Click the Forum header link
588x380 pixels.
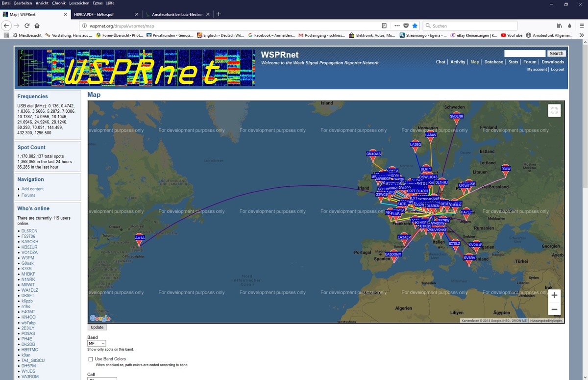point(530,62)
